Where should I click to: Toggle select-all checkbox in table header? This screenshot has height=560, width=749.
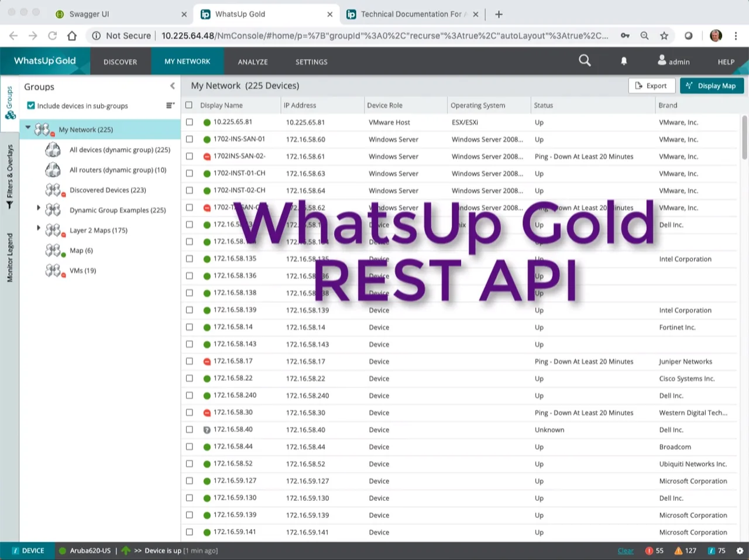(189, 105)
